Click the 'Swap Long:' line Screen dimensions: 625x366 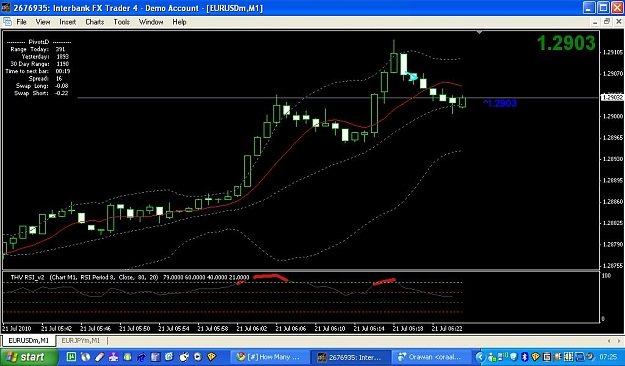click(x=42, y=86)
